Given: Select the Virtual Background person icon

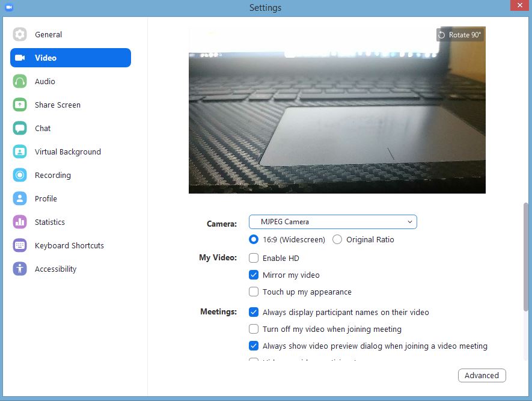Looking at the screenshot, I should tap(20, 152).
